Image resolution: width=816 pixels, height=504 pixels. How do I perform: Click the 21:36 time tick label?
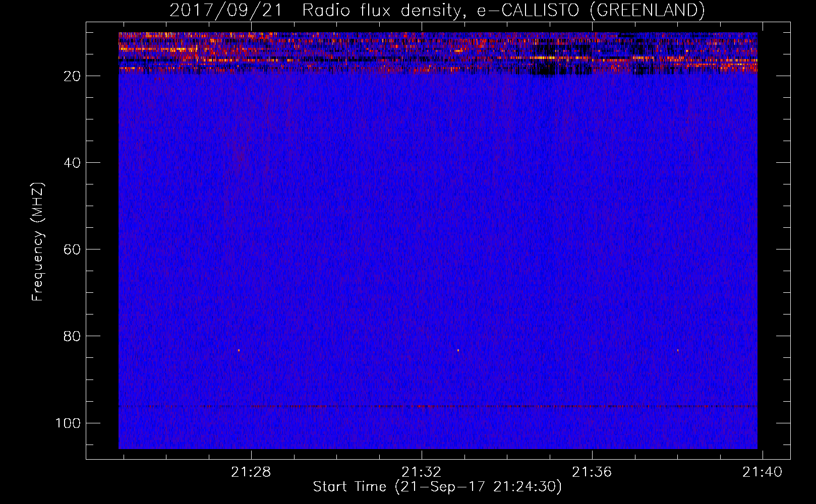pos(592,472)
